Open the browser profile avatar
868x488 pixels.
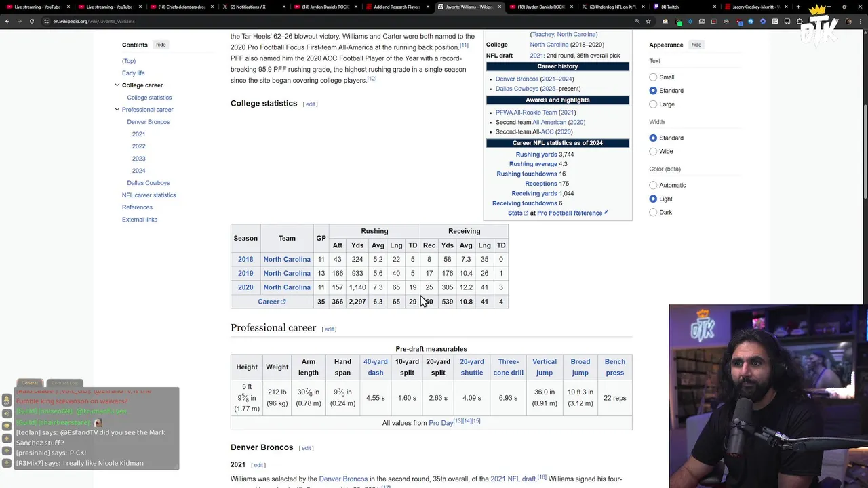(x=849, y=21)
